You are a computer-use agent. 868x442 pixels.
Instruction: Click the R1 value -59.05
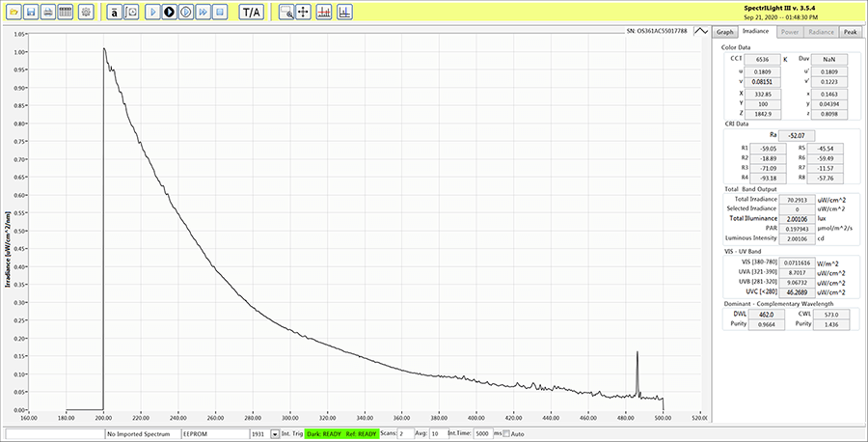click(x=768, y=149)
